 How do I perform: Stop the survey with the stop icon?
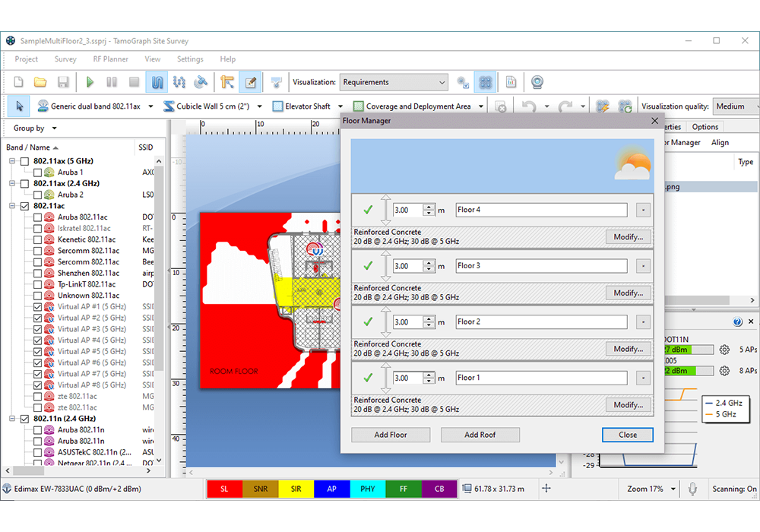click(x=135, y=82)
